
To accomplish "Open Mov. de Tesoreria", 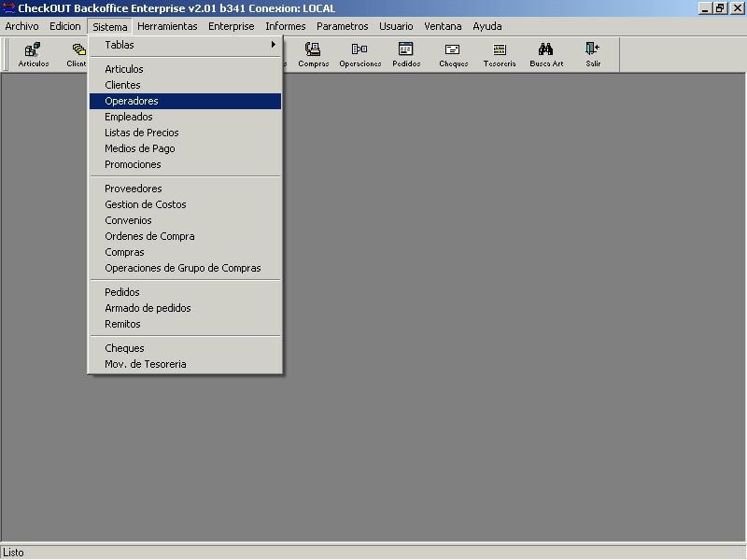I will (x=185, y=364).
